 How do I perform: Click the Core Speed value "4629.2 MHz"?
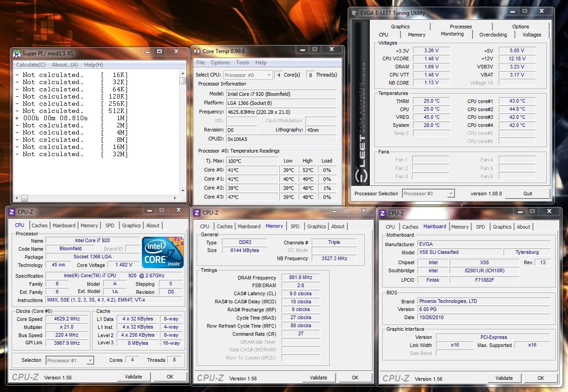[x=67, y=319]
